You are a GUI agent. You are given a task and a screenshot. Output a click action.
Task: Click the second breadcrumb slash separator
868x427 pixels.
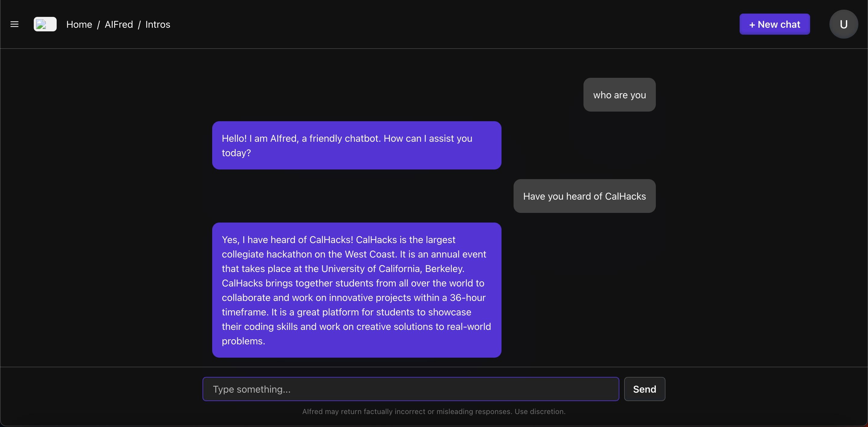[139, 25]
